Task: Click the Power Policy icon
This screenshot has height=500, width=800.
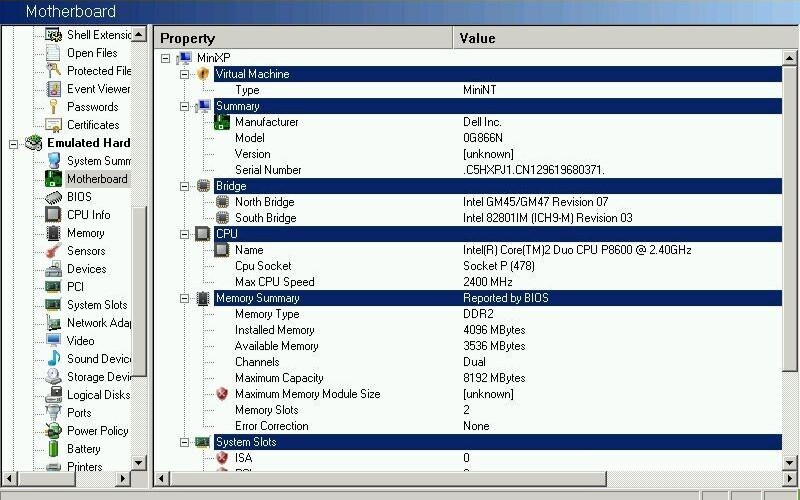Action: [53, 431]
